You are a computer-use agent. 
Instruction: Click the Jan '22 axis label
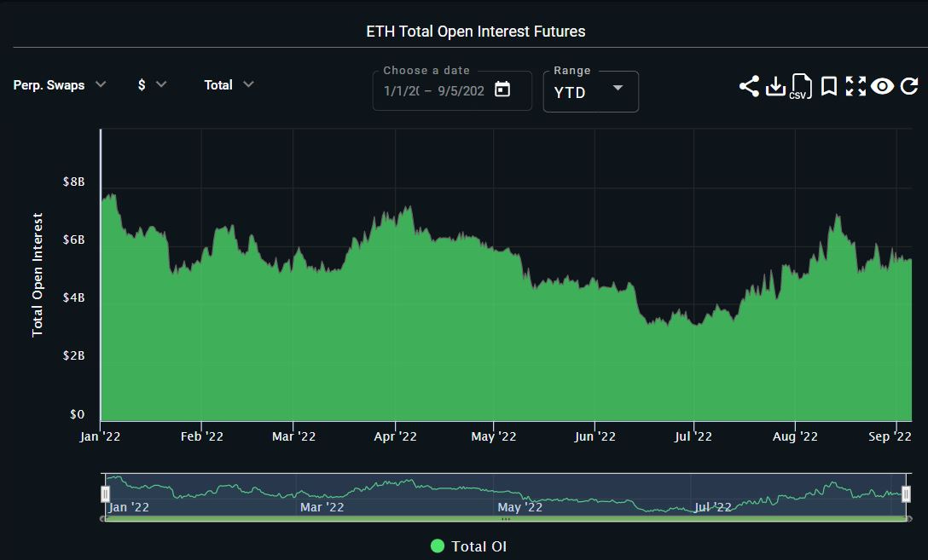100,436
